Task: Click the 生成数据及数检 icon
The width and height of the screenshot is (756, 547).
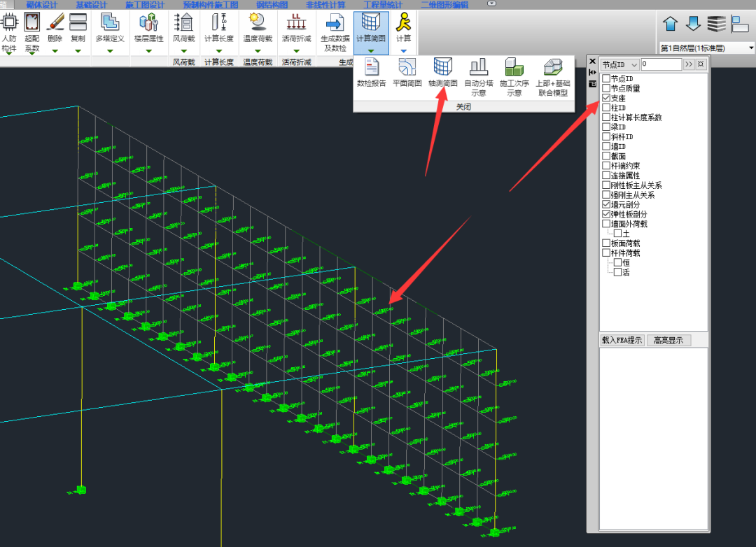Action: [335, 24]
